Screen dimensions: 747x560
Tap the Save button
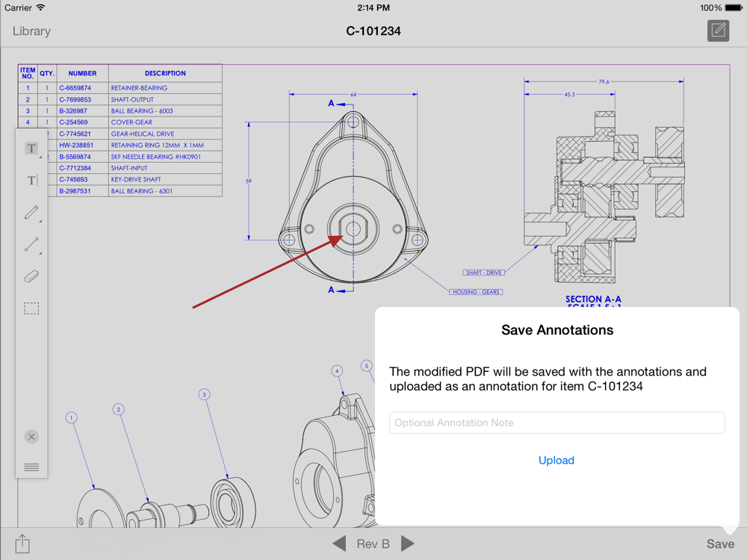(720, 544)
